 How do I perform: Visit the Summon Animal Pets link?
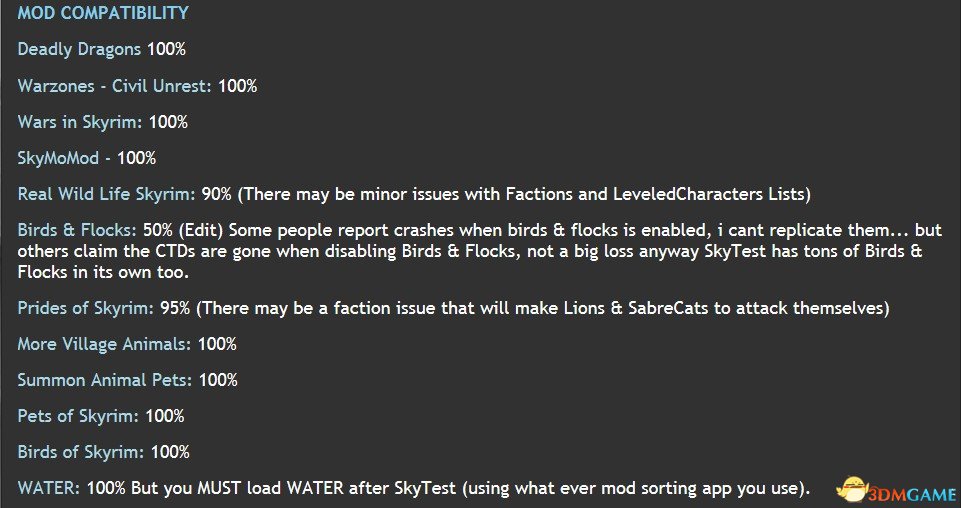point(105,380)
